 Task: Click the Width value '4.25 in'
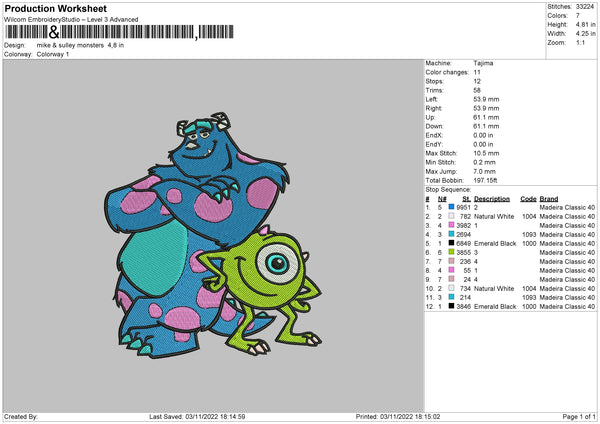click(x=585, y=34)
